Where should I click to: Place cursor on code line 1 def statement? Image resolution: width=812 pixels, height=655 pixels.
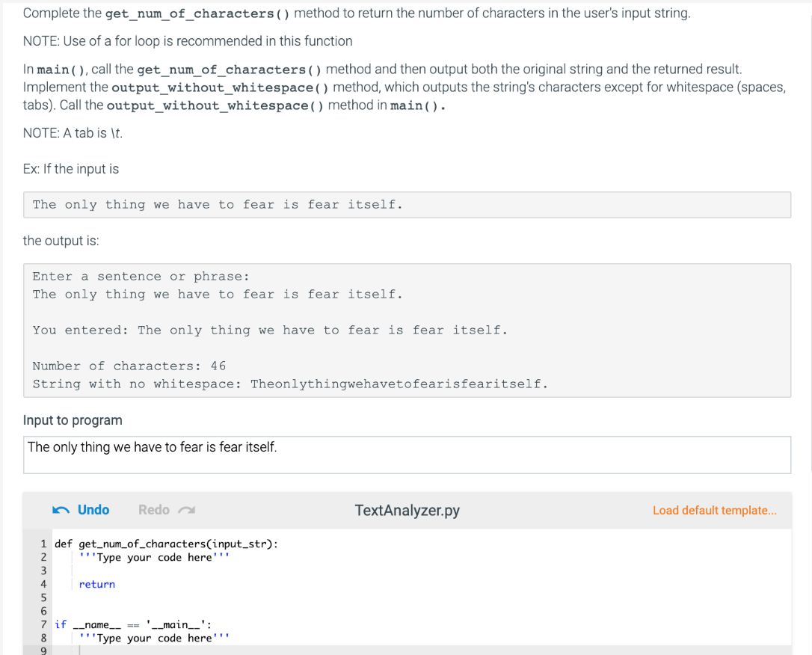[166, 544]
